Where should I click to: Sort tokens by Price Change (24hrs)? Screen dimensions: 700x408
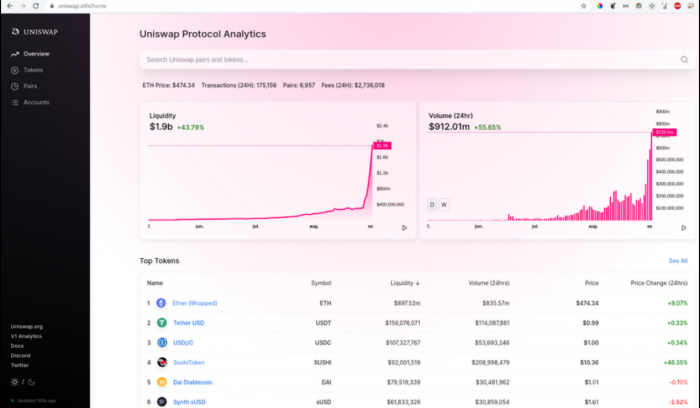coord(659,283)
